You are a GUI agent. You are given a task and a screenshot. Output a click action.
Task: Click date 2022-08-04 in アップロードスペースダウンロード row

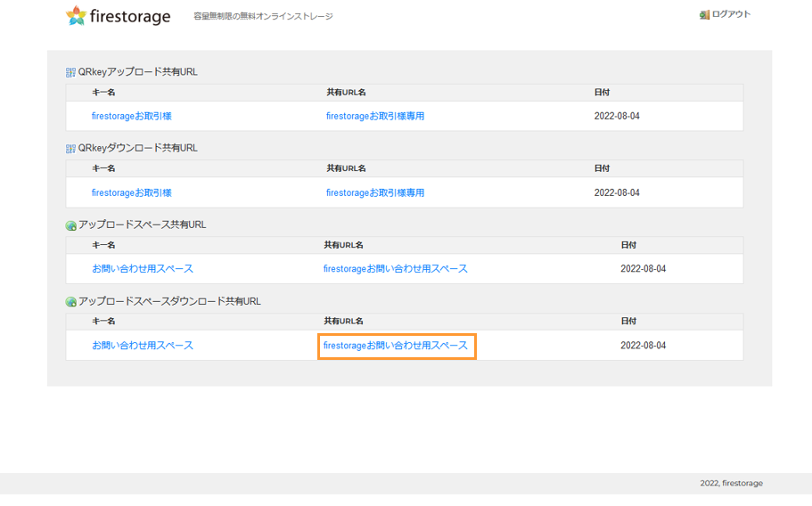(644, 345)
